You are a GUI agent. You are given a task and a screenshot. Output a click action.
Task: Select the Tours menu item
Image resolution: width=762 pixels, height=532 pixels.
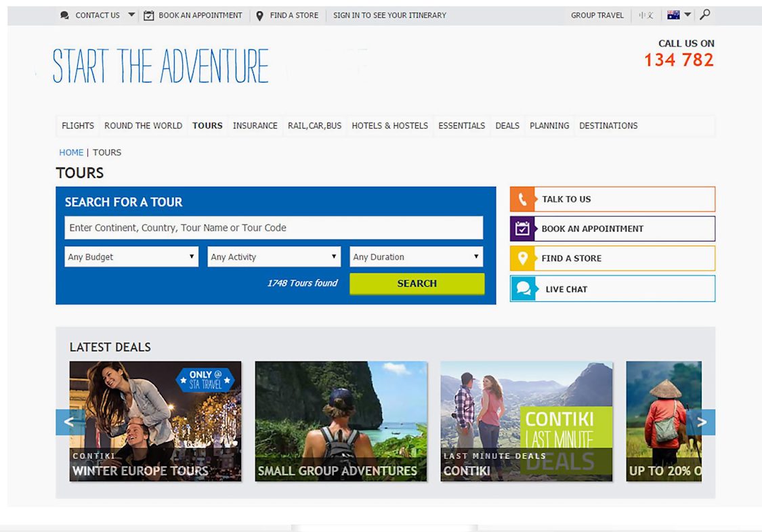[x=207, y=126]
